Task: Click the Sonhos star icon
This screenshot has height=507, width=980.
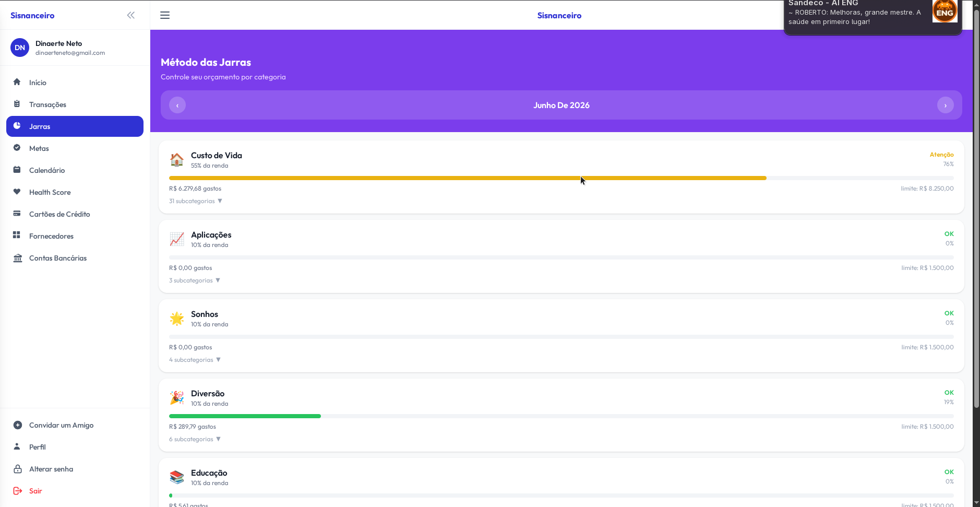Action: coord(177,319)
